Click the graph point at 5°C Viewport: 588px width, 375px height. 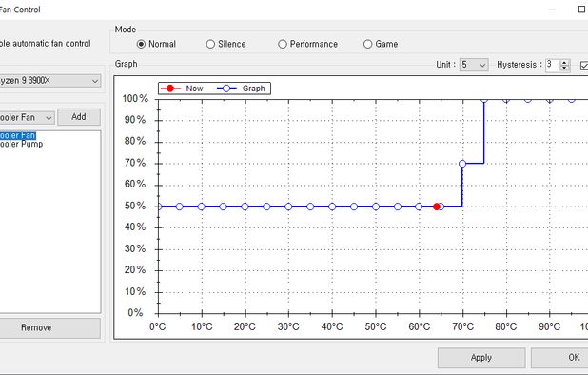pyautogui.click(x=179, y=207)
